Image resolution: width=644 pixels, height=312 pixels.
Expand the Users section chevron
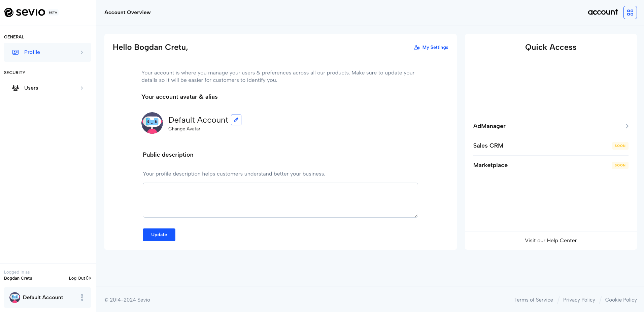tap(82, 88)
